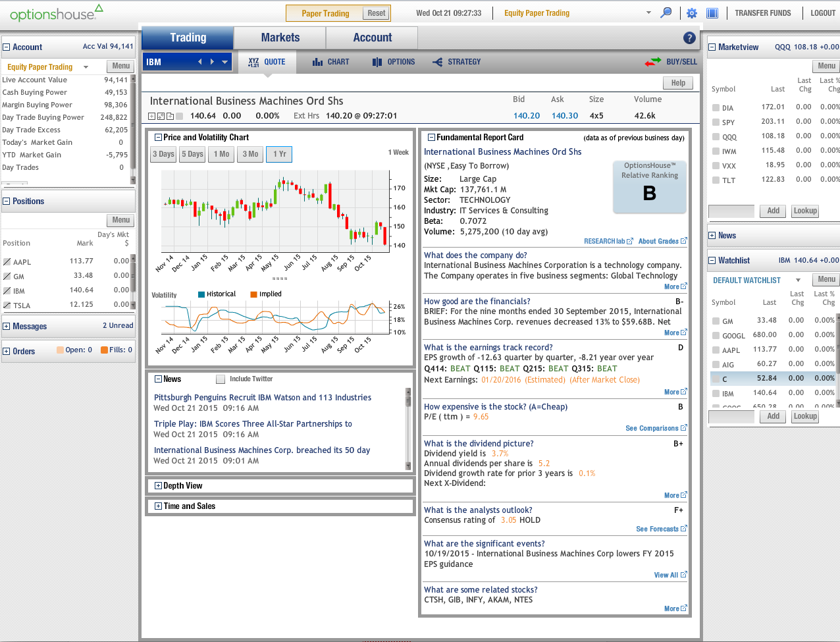This screenshot has width=840, height=642.
Task: Switch to the Markets tab
Action: tap(280, 38)
